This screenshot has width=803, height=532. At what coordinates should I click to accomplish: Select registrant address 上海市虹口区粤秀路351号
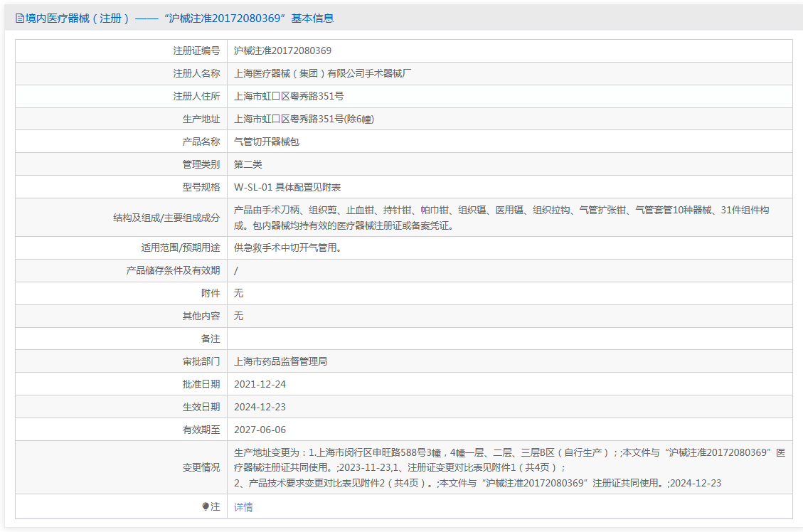(x=289, y=96)
